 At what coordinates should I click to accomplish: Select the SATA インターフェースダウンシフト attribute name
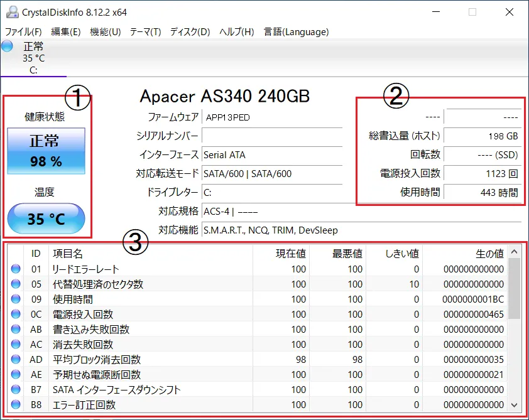(x=116, y=390)
